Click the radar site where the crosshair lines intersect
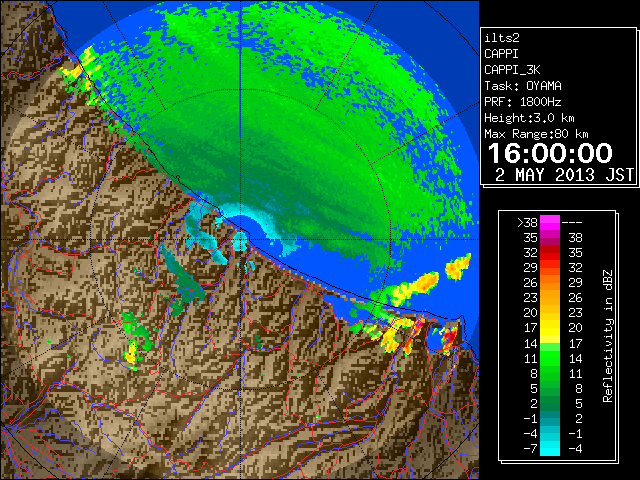 click(240, 239)
